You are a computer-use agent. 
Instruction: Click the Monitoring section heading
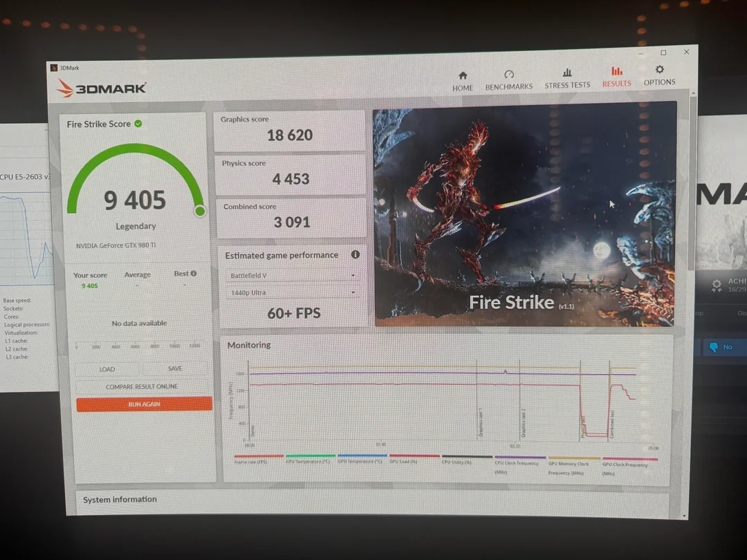click(x=249, y=345)
